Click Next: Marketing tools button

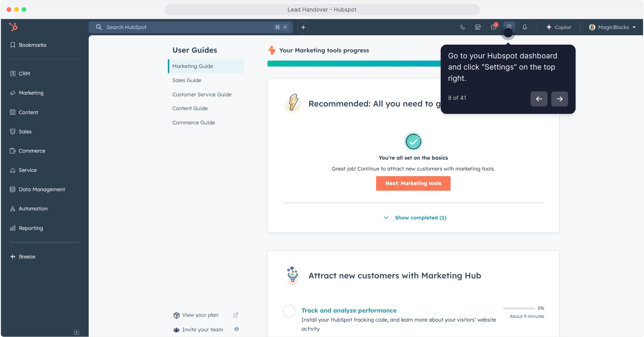(x=413, y=183)
